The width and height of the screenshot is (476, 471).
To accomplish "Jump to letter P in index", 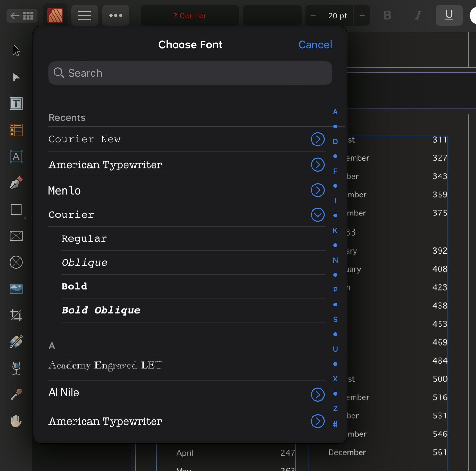I will pyautogui.click(x=335, y=290).
